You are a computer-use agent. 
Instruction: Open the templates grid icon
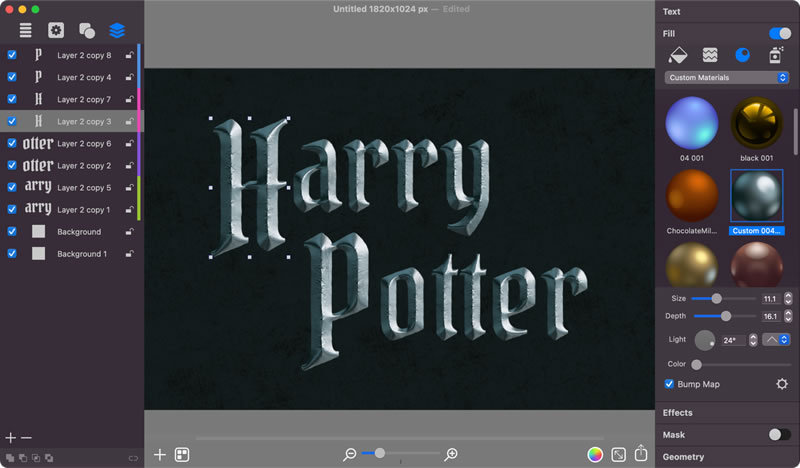tap(182, 454)
